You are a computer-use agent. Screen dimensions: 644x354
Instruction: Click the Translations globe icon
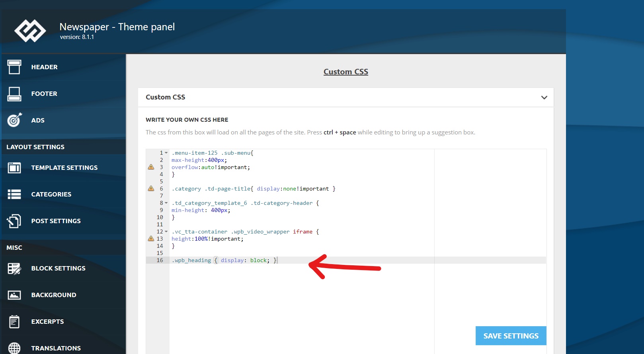click(x=14, y=348)
